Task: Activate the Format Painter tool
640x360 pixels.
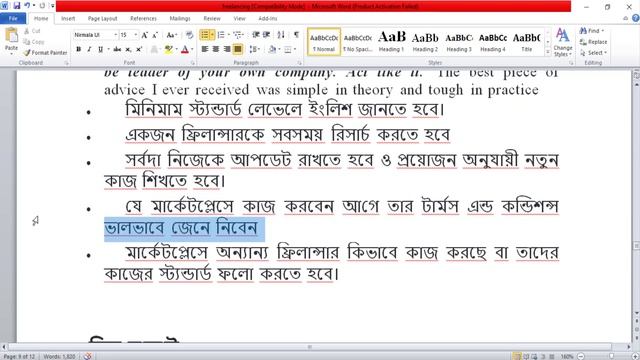Action: (x=45, y=53)
